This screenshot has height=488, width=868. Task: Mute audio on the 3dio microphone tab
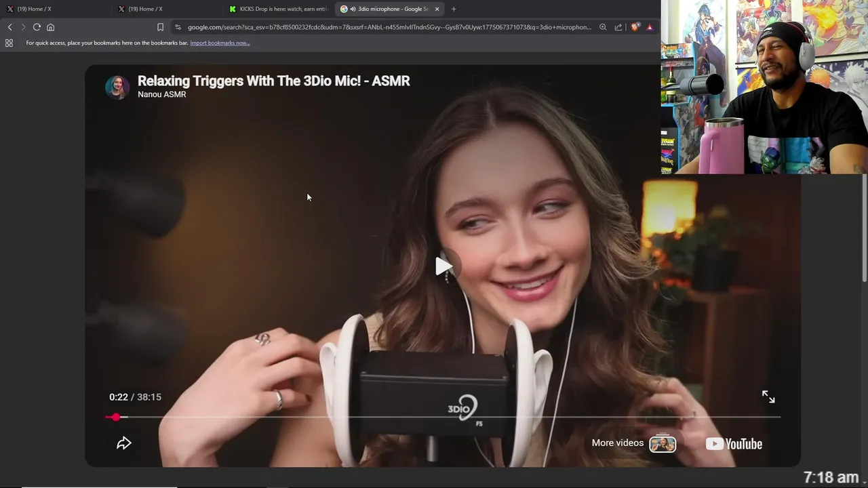tap(353, 9)
